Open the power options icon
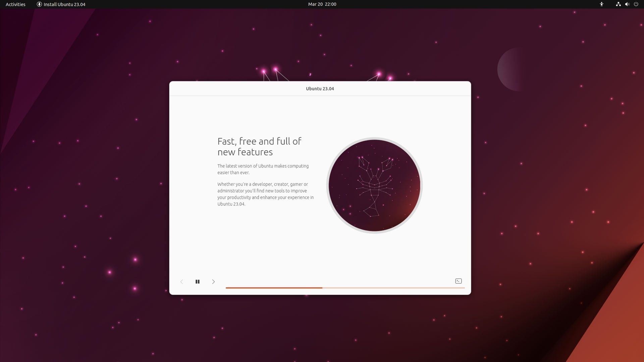Screen dimensions: 644x362 [636, 4]
